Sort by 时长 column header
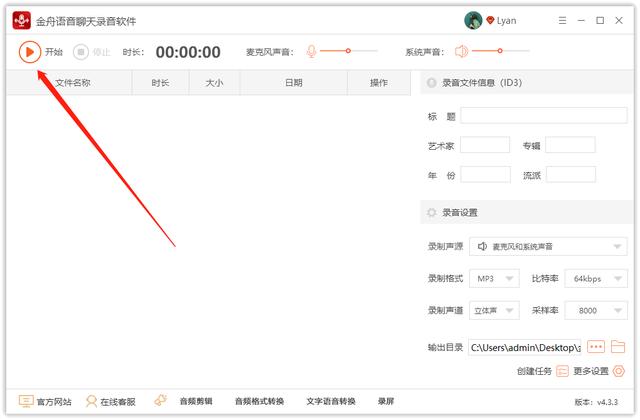Image resolution: width=640 pixels, height=420 pixels. coord(160,83)
